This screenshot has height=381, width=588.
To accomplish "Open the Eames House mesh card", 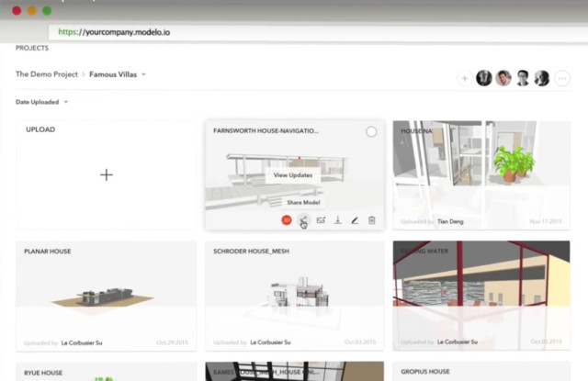I will click(294, 372).
